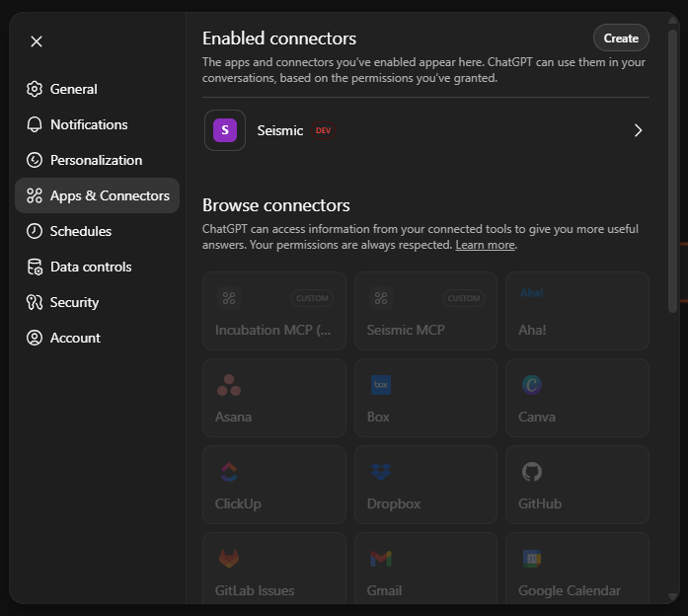688x616 pixels.
Task: Click the Aha! logo icon
Action: [x=532, y=292]
